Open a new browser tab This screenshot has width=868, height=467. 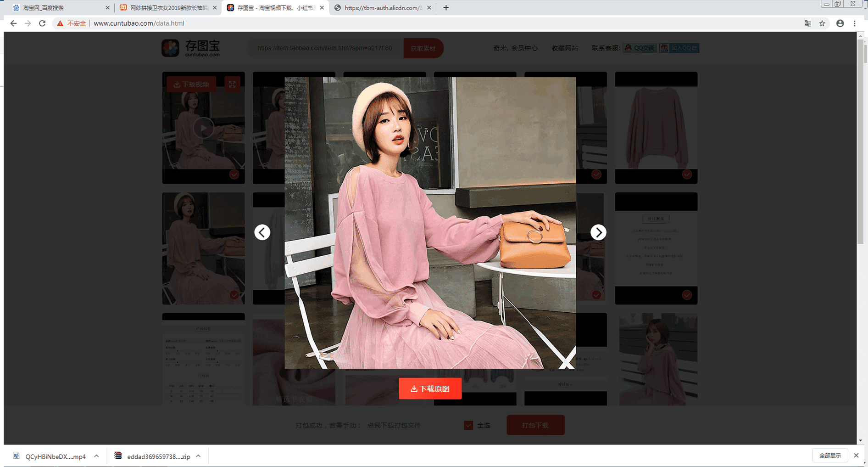[446, 8]
